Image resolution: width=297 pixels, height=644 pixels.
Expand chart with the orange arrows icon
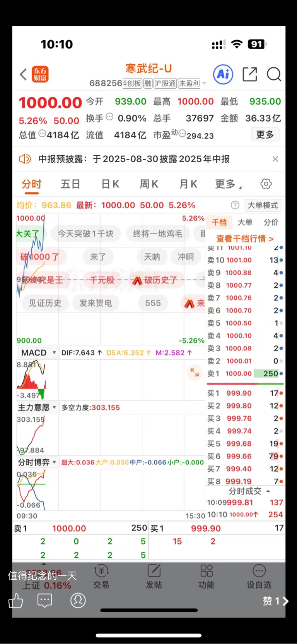(x=195, y=373)
